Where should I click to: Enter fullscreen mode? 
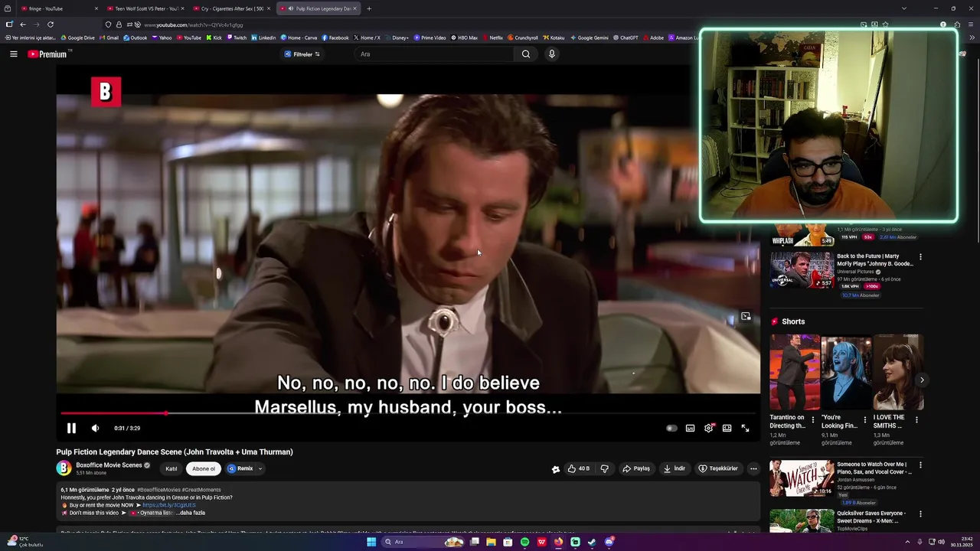(745, 429)
